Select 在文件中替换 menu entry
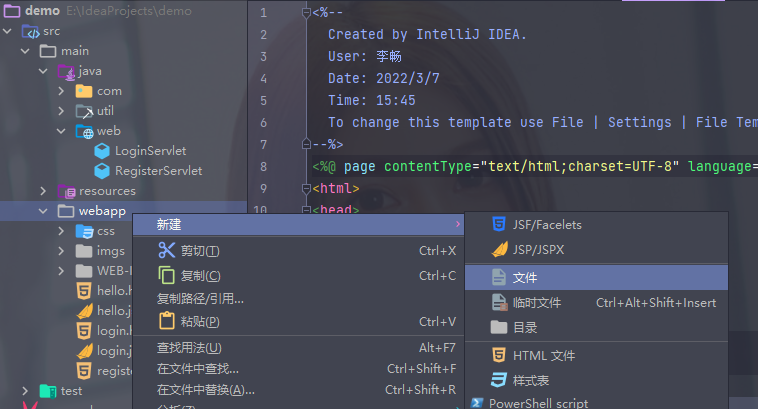Viewport: 758px width, 409px height. point(298,390)
